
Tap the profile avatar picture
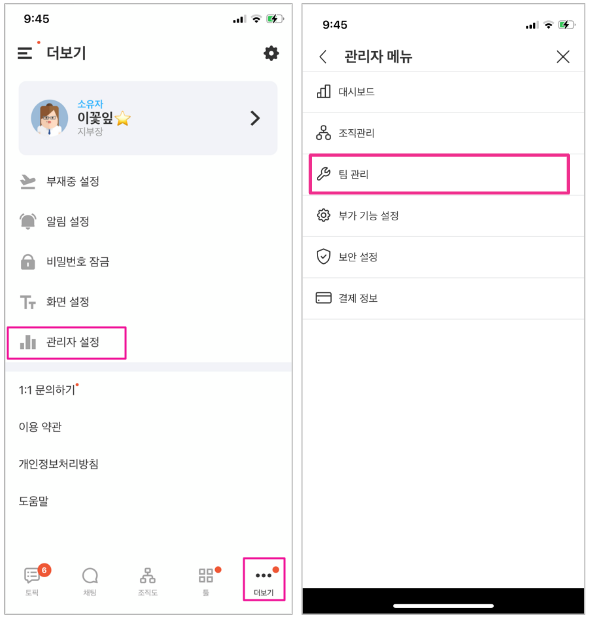(x=49, y=118)
